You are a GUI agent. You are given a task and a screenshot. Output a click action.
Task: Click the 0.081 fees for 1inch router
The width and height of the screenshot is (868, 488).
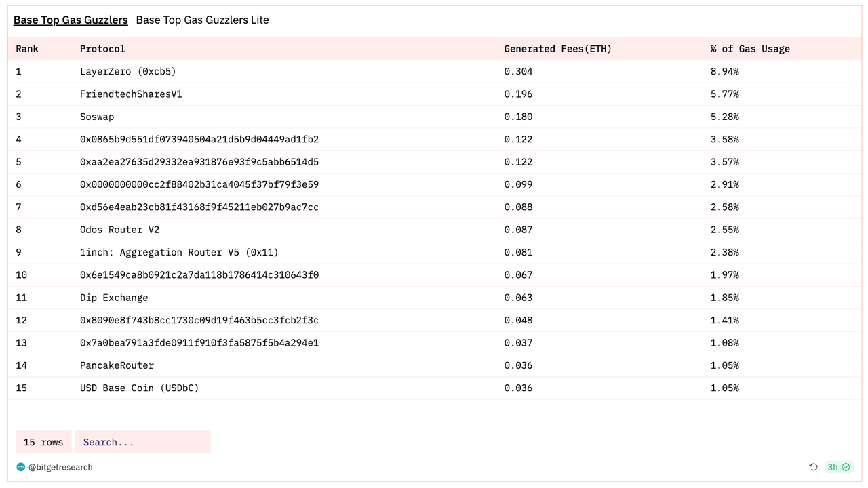[x=518, y=252]
